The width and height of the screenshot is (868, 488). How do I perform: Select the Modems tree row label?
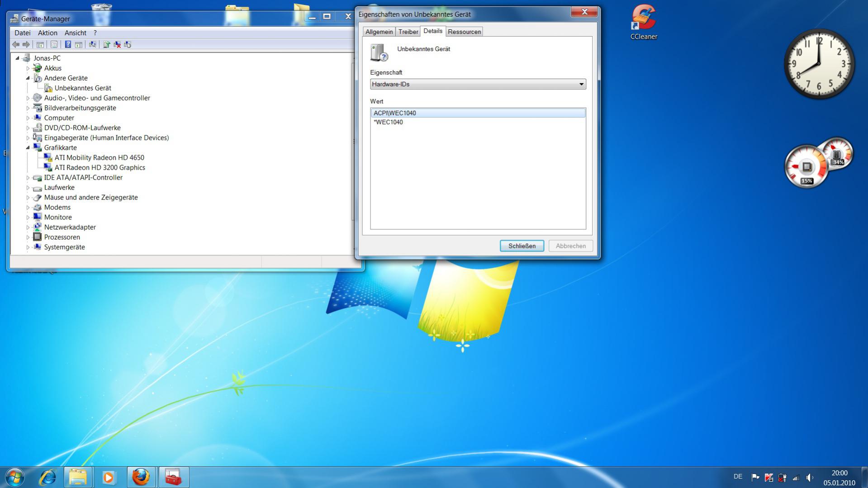tap(57, 208)
